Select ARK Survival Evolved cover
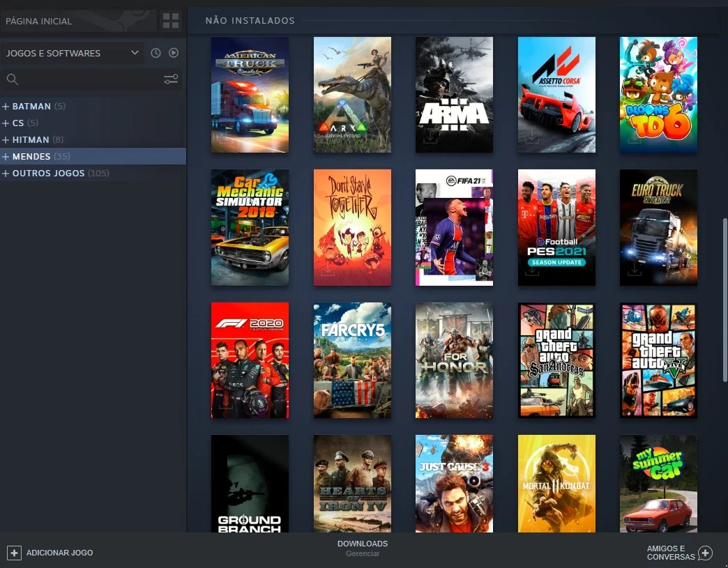Image resolution: width=728 pixels, height=568 pixels. [x=352, y=95]
